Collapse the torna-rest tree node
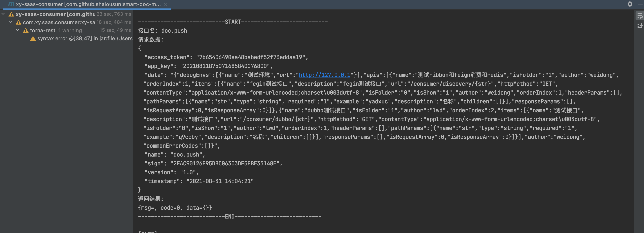 click(x=18, y=30)
